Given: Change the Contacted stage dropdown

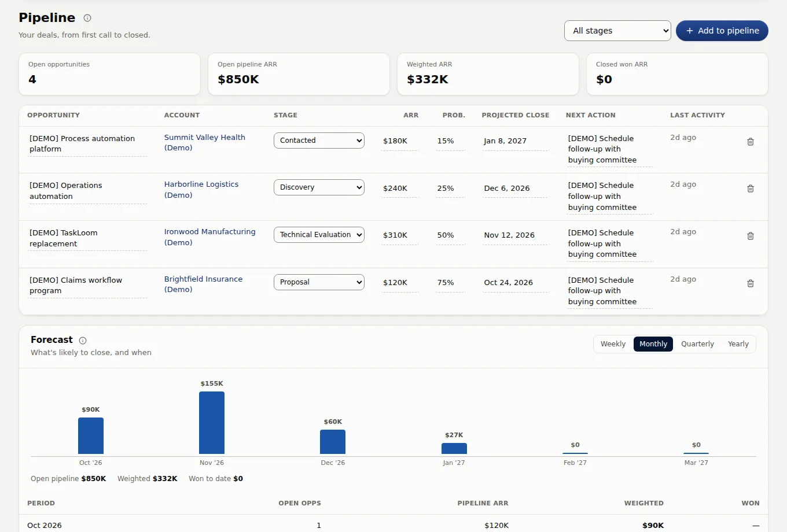Looking at the screenshot, I should (319, 141).
